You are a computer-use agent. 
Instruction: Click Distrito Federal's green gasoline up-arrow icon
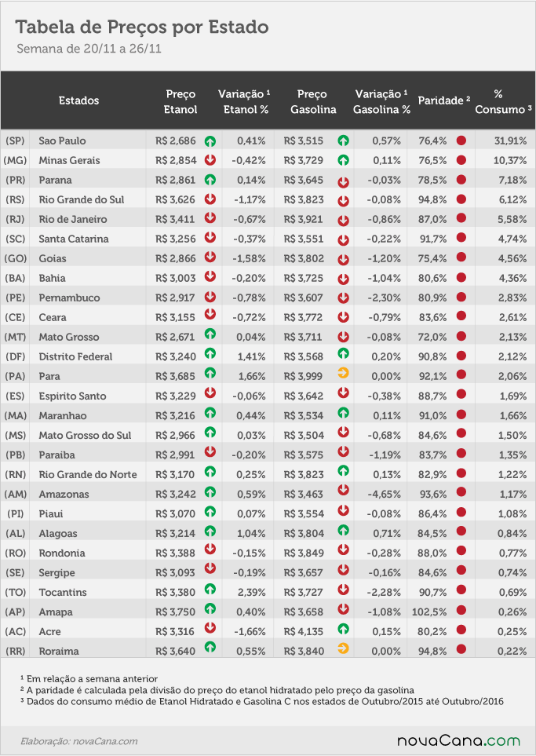(343, 353)
